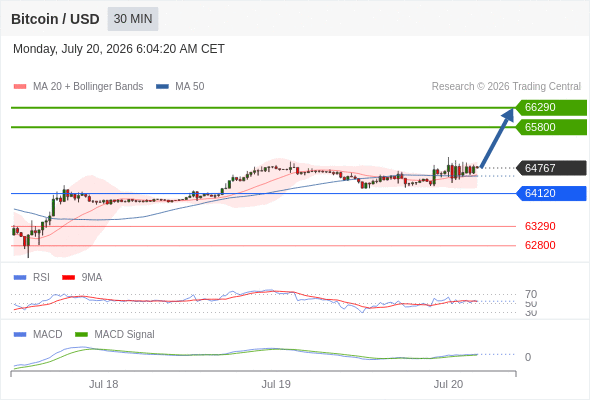Screen dimensions: 590x400
Task: Click the Jul 20 date axis label
Action: click(448, 384)
